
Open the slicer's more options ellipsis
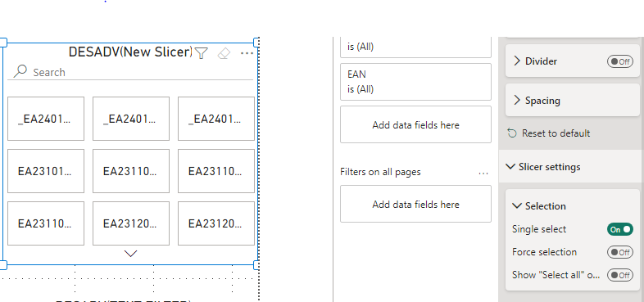click(x=247, y=53)
